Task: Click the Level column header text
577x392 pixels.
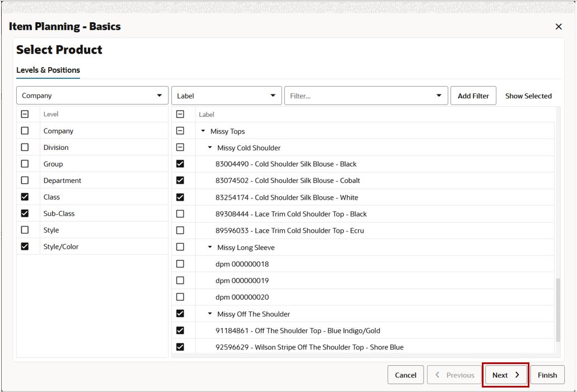Action: coord(51,114)
